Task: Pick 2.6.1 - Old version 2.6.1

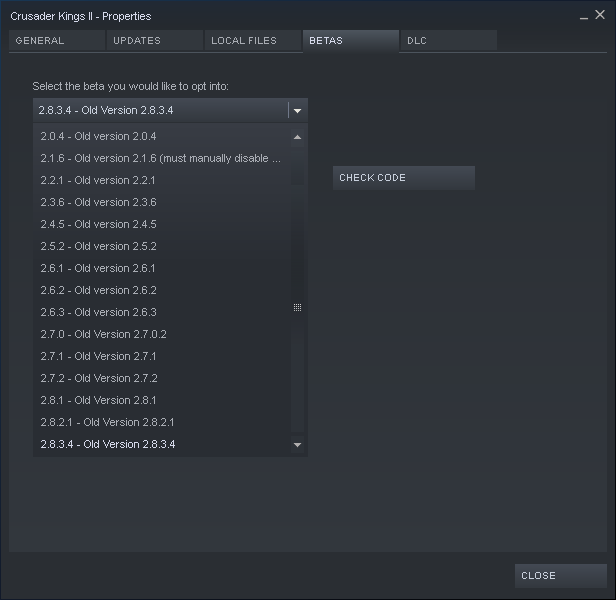Action: point(162,268)
